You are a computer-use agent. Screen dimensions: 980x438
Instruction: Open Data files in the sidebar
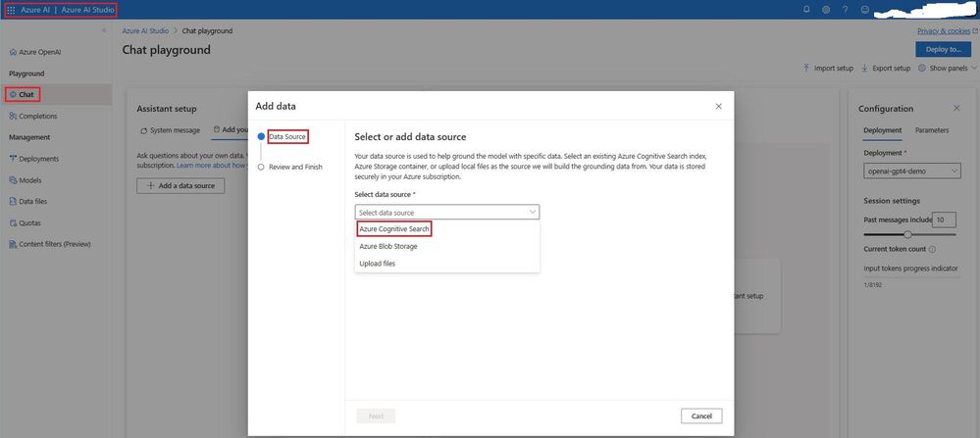[28, 202]
